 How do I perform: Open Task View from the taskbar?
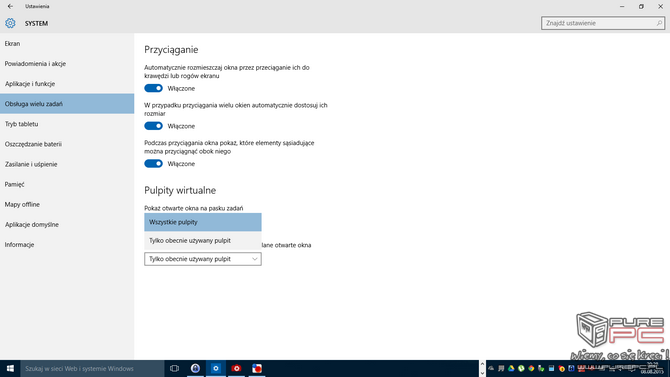pyautogui.click(x=174, y=368)
